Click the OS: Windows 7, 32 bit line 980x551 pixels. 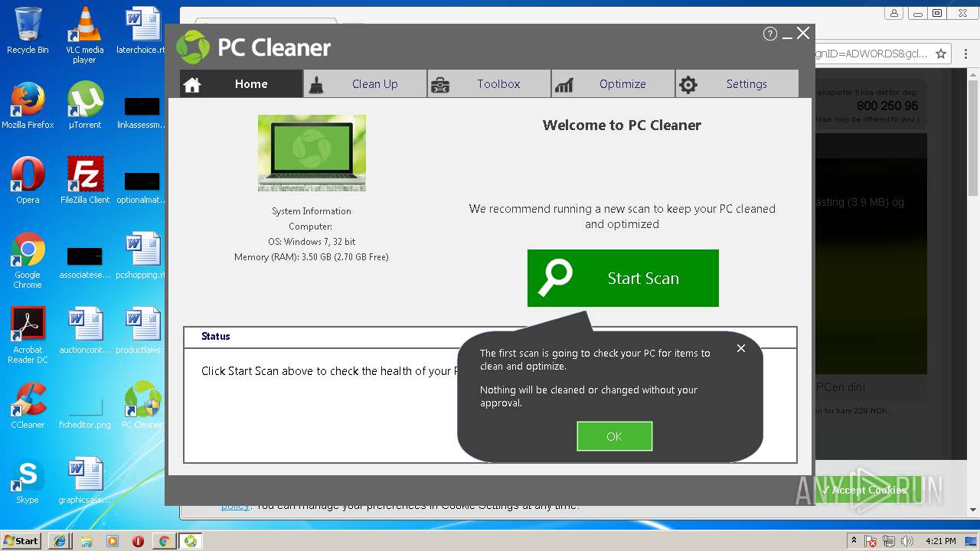coord(312,242)
